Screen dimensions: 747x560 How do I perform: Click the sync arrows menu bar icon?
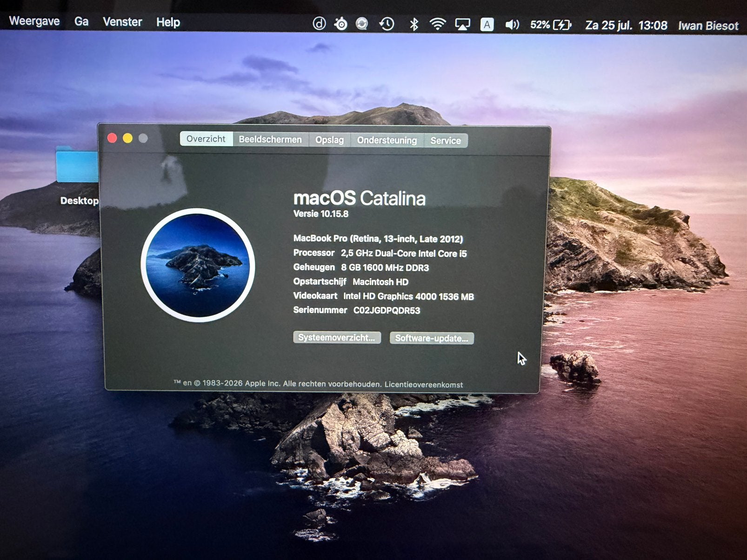coord(362,24)
